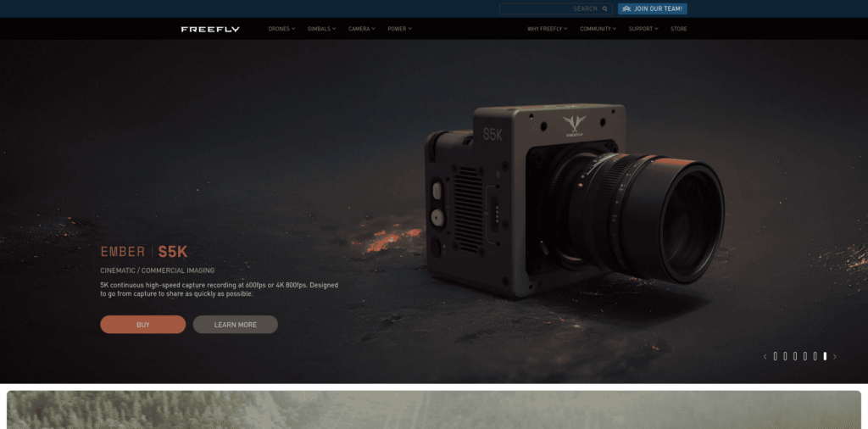Click the orange Buy button
Screen dimensions: 868x429
pyautogui.click(x=142, y=325)
